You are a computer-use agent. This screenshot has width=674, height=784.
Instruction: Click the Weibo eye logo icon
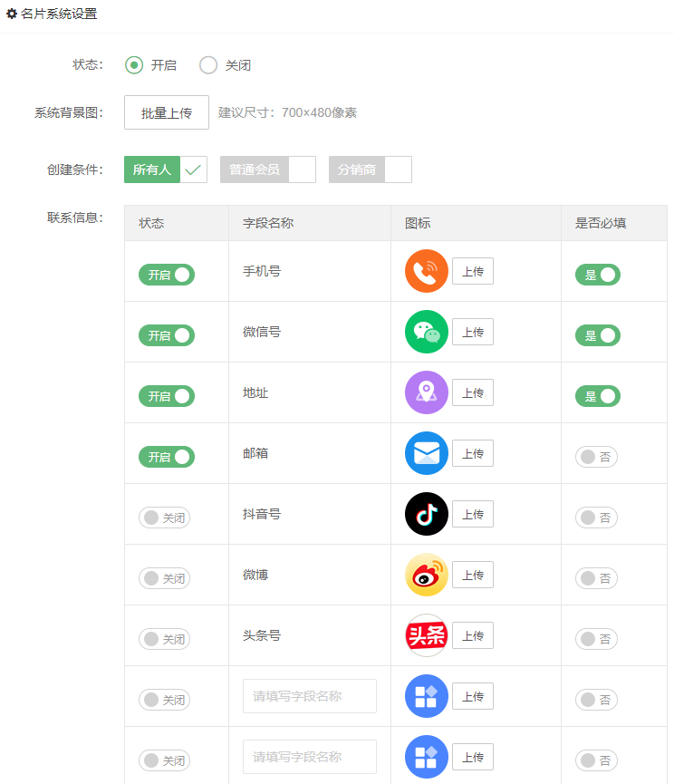(x=426, y=575)
